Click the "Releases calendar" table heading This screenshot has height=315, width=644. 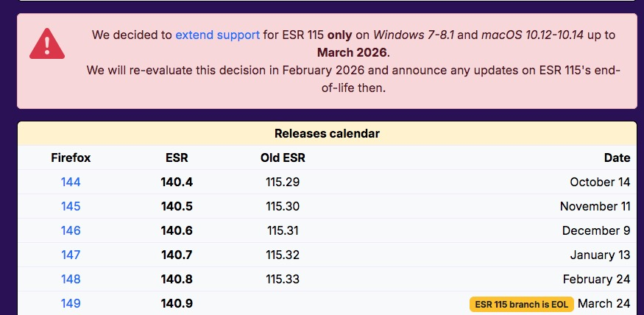327,133
